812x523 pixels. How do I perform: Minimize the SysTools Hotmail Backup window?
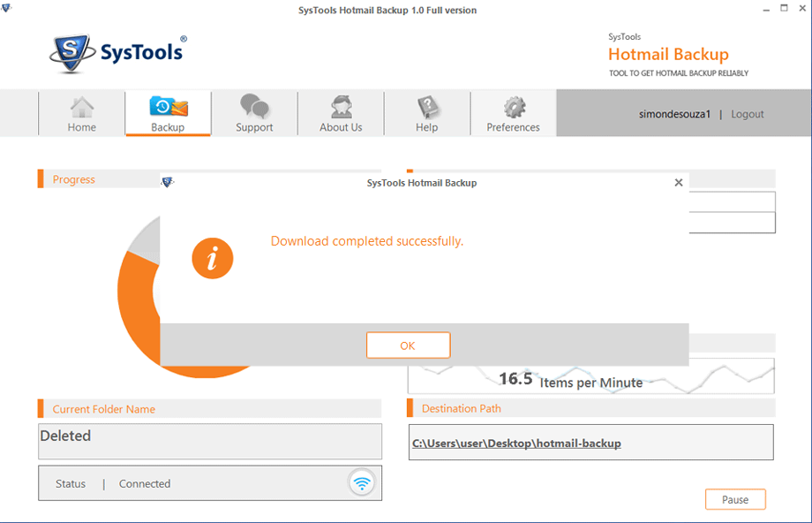[766, 10]
